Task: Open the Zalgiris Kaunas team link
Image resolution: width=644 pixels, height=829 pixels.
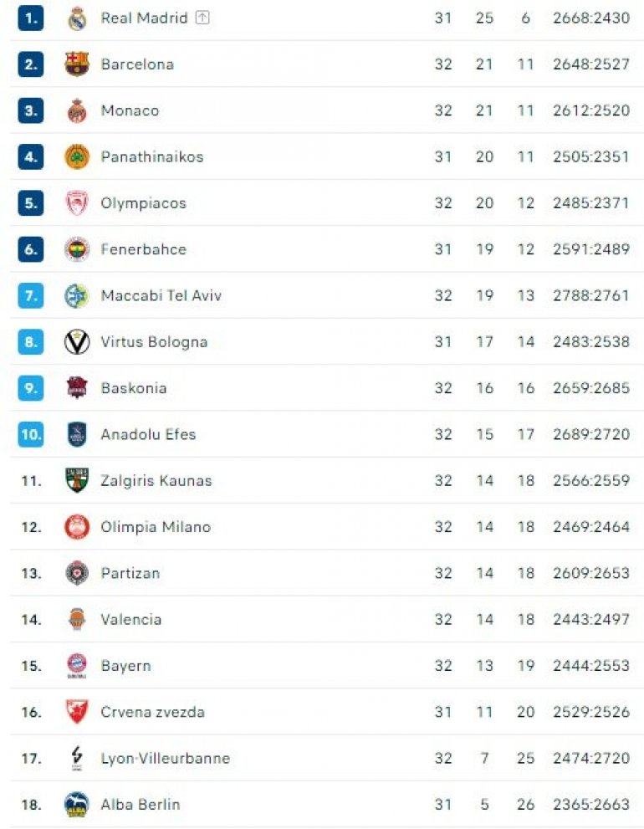Action: [156, 481]
